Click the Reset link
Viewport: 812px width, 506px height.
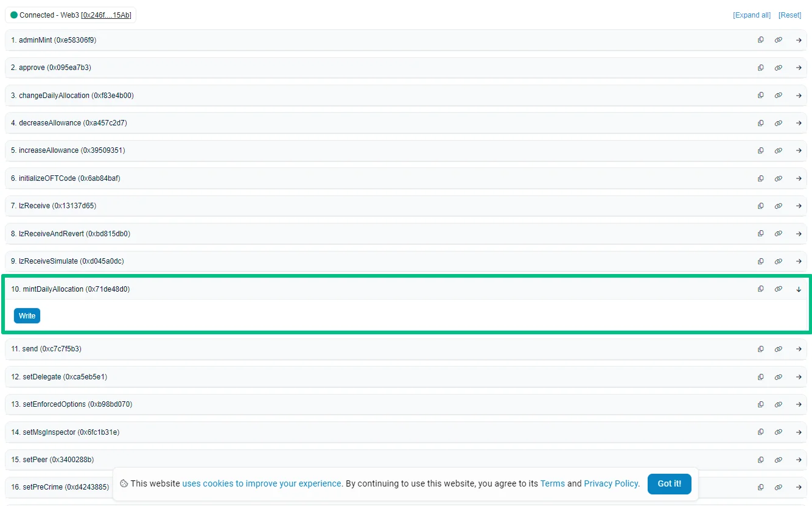coord(789,15)
